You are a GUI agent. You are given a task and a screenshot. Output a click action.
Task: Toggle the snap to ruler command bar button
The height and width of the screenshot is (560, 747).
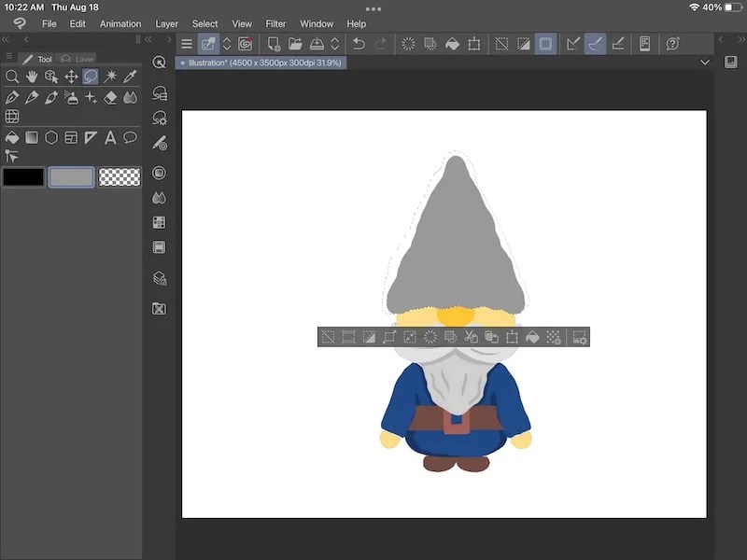(572, 44)
